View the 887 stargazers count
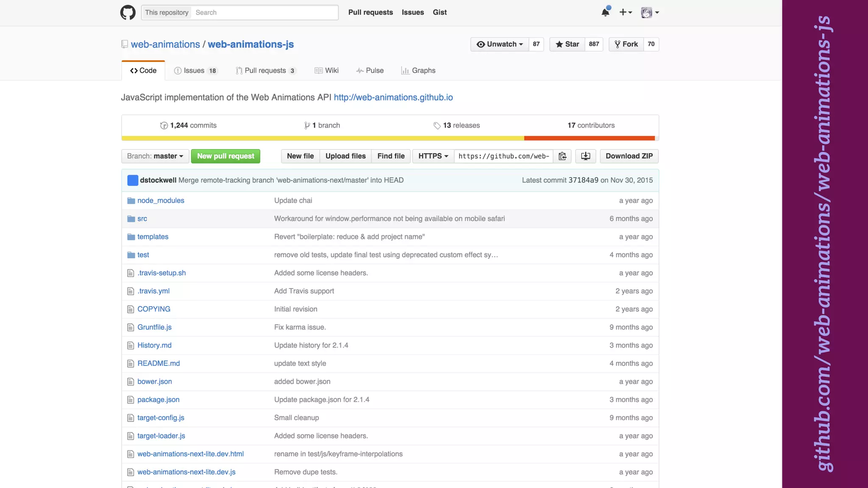The height and width of the screenshot is (488, 868). (x=594, y=44)
